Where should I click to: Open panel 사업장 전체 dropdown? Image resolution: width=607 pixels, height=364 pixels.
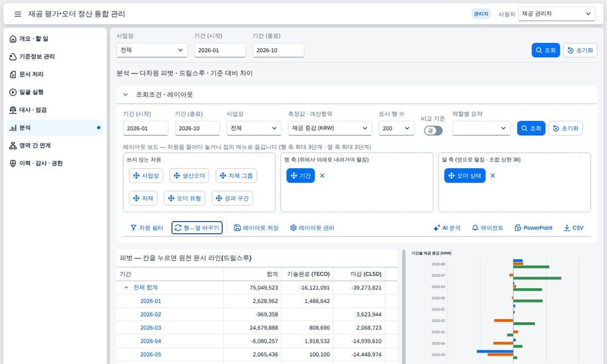(254, 129)
